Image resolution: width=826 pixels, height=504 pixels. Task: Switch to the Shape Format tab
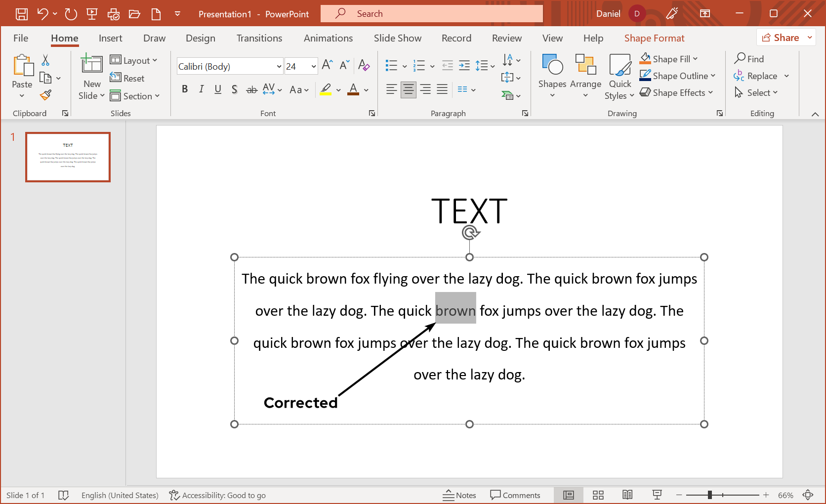click(654, 38)
